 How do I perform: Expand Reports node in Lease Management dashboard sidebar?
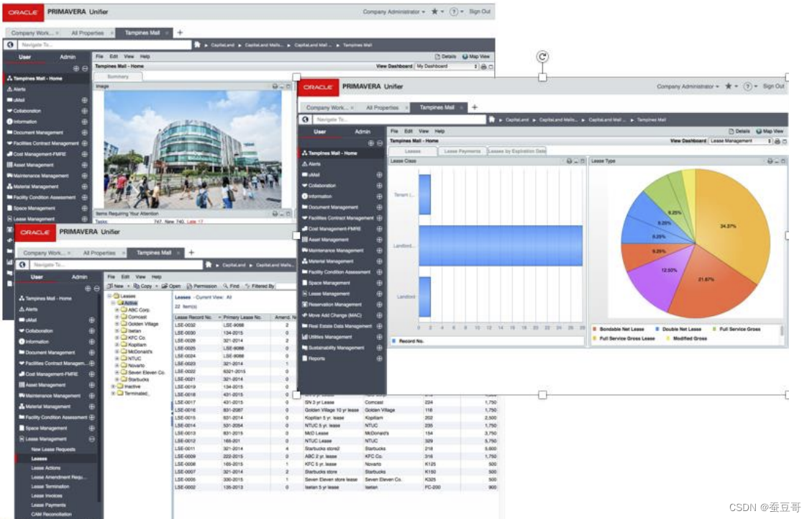click(x=379, y=358)
